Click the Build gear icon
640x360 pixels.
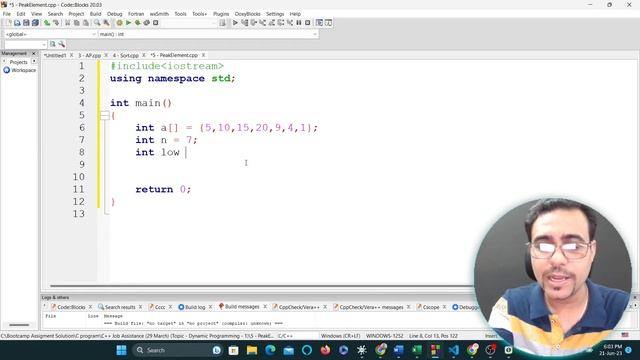click(119, 23)
